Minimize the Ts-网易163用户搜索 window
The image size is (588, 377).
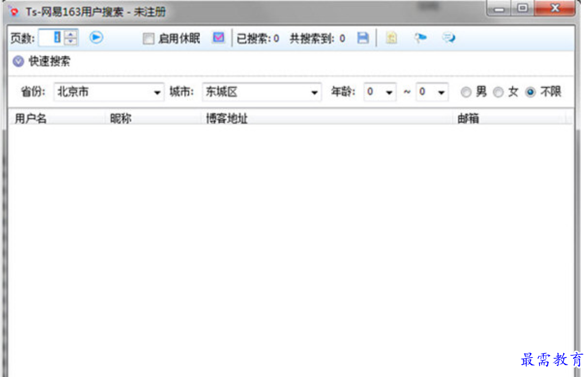(x=499, y=9)
